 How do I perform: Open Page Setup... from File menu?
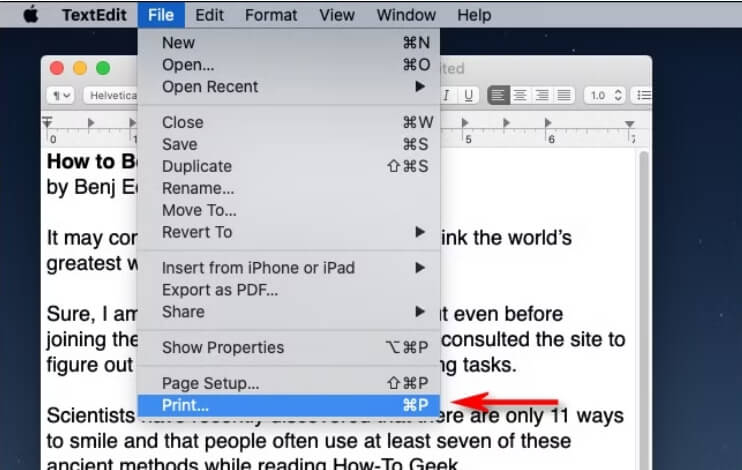pyautogui.click(x=289, y=383)
